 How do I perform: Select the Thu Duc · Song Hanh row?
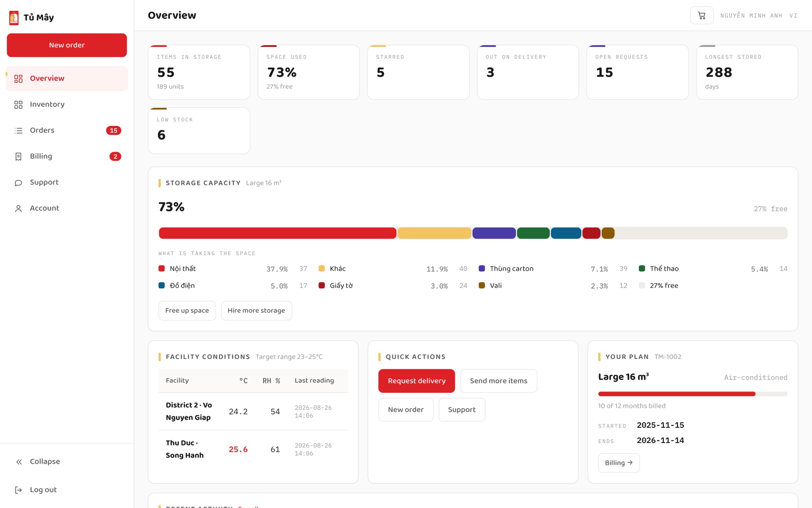(x=253, y=449)
